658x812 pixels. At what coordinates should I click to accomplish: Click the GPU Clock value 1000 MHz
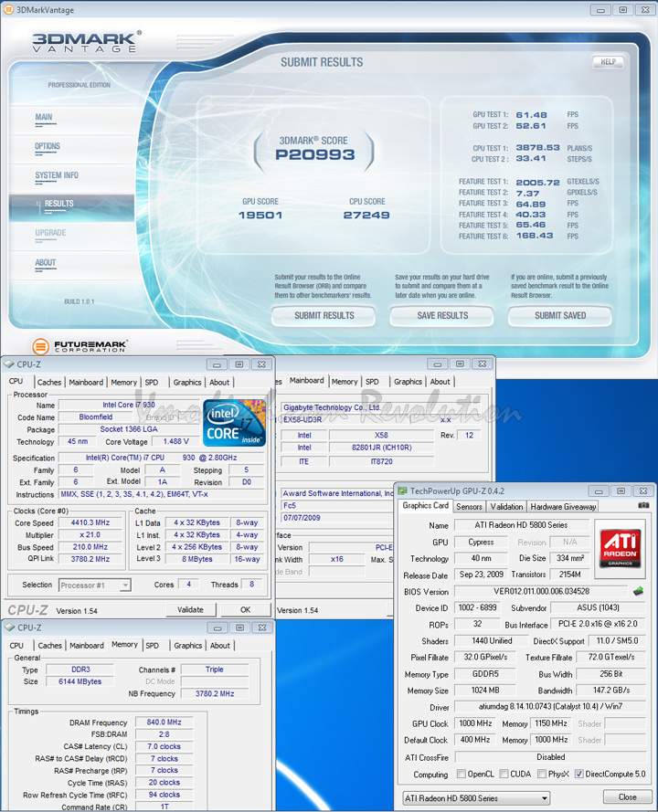tap(475, 723)
